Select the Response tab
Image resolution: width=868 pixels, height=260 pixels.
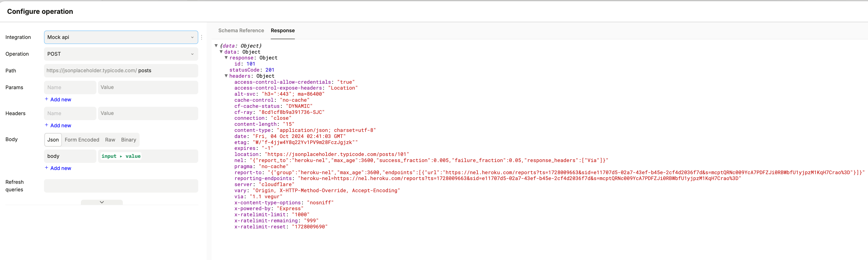tap(282, 31)
